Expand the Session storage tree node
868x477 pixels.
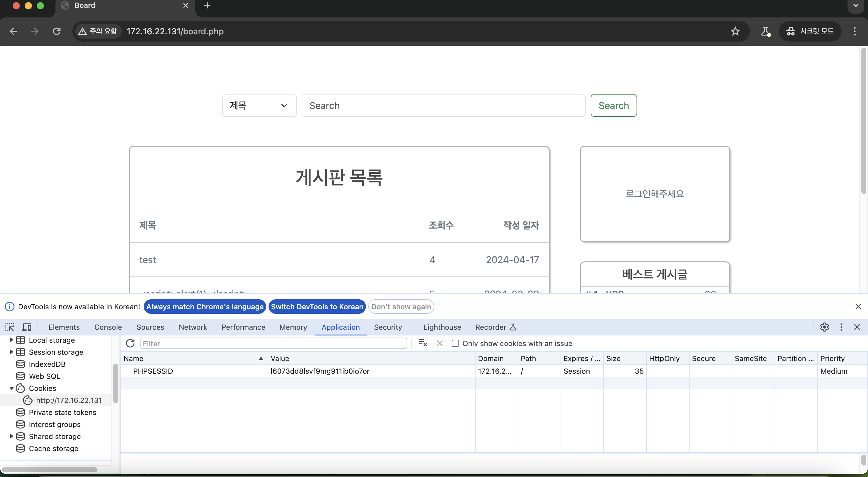pyautogui.click(x=11, y=352)
